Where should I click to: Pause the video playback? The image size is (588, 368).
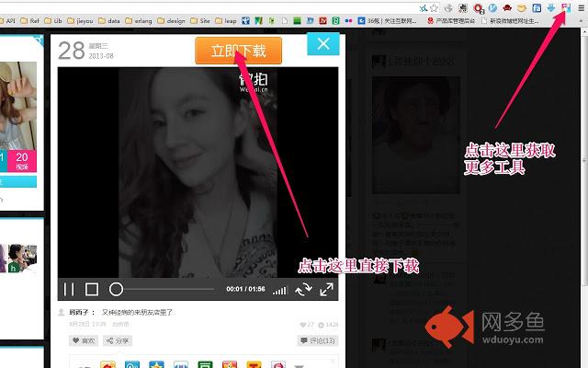(69, 290)
